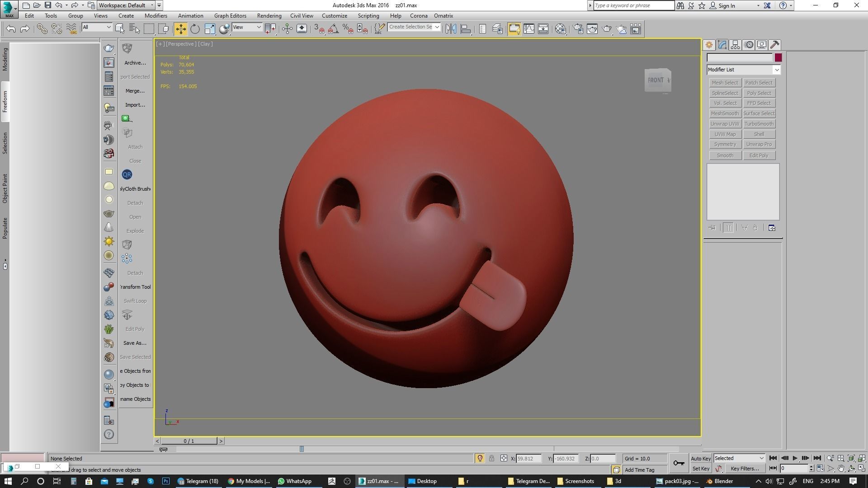Toggle Isolate Selection lightbulb
Image resolution: width=868 pixels, height=488 pixels.
coord(480,458)
